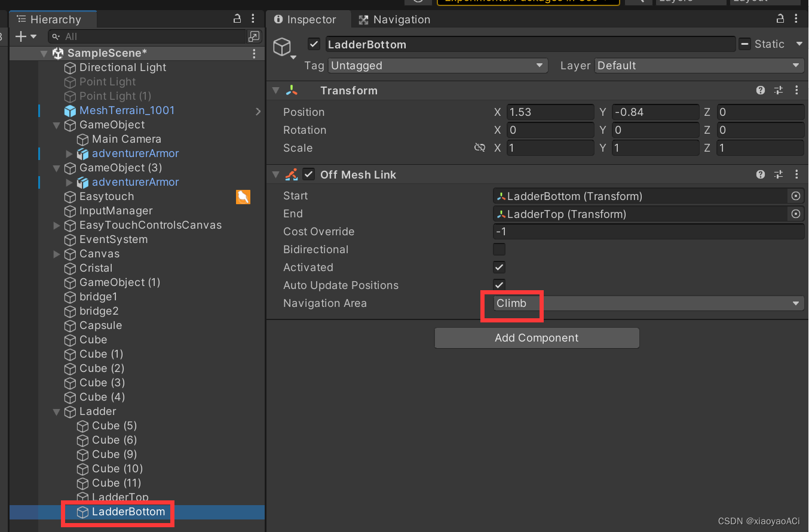This screenshot has width=809, height=532.
Task: Click Position X field
Action: 550,112
